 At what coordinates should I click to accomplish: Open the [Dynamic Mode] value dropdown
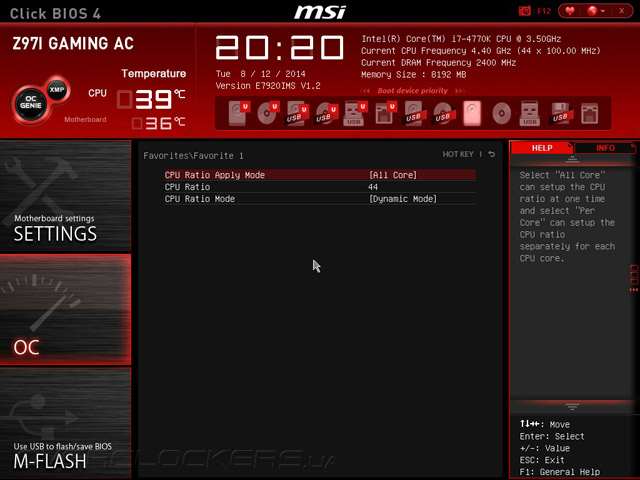click(x=403, y=199)
